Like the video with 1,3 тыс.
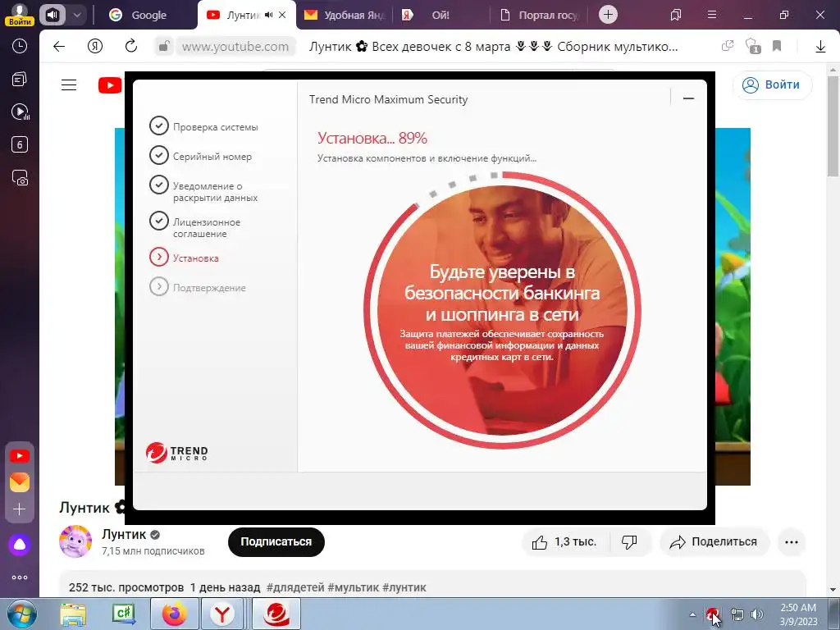The width and height of the screenshot is (840, 630). click(x=564, y=542)
